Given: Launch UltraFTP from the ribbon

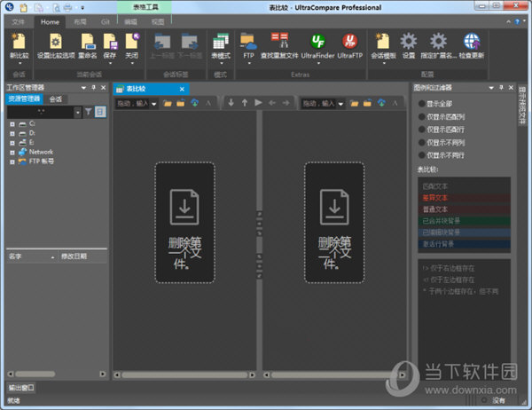Looking at the screenshot, I should (350, 41).
